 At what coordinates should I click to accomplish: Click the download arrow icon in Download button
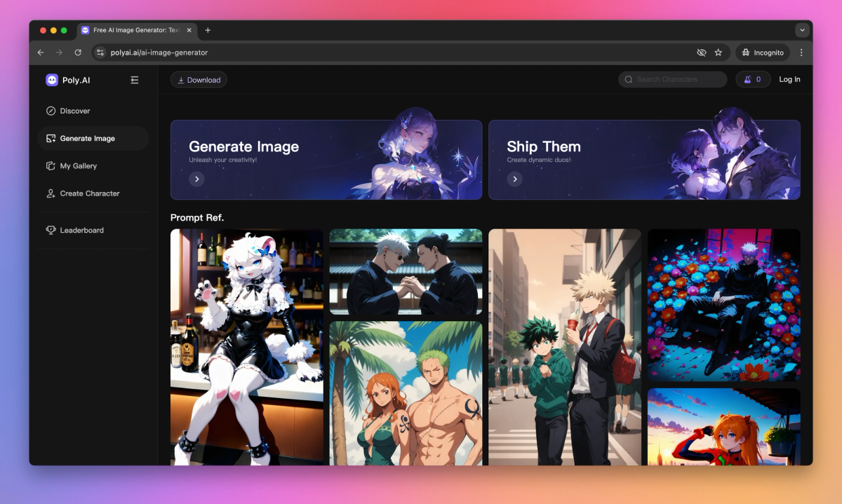coord(181,80)
